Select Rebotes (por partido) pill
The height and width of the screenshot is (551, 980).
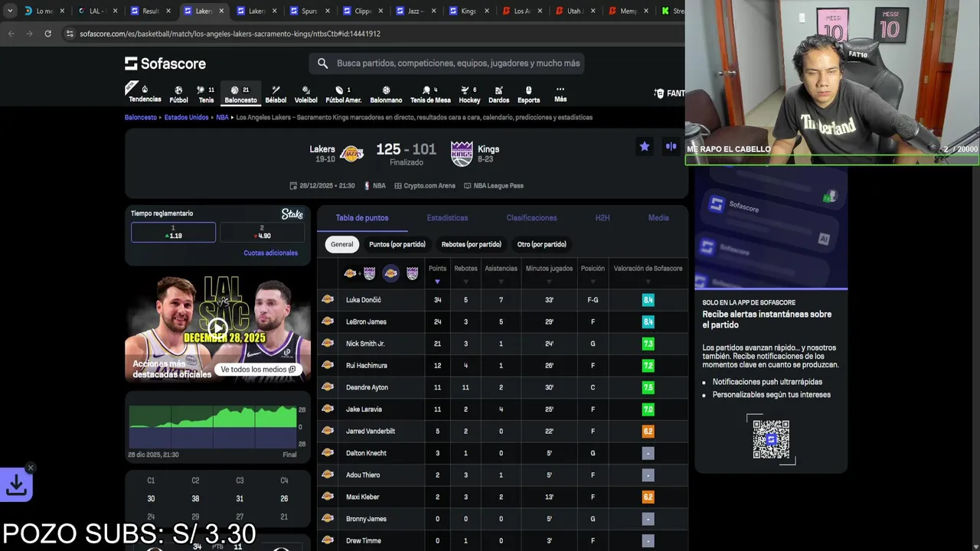point(472,244)
